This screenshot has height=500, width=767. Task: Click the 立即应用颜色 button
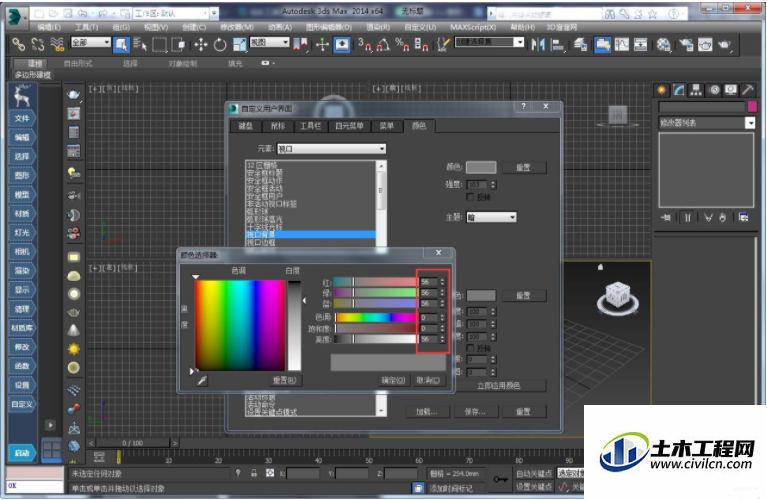499,386
